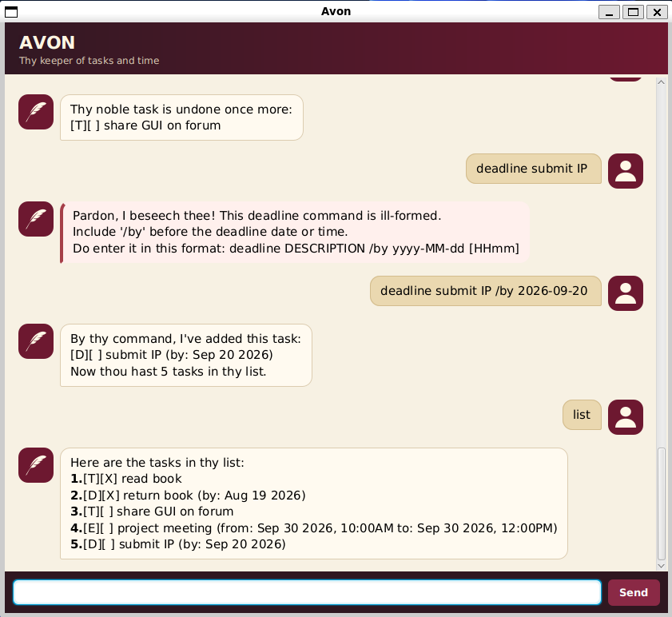The width and height of the screenshot is (672, 617).
Task: Click the quill avatar beside 'Thy noble task is undone'
Action: (36, 112)
